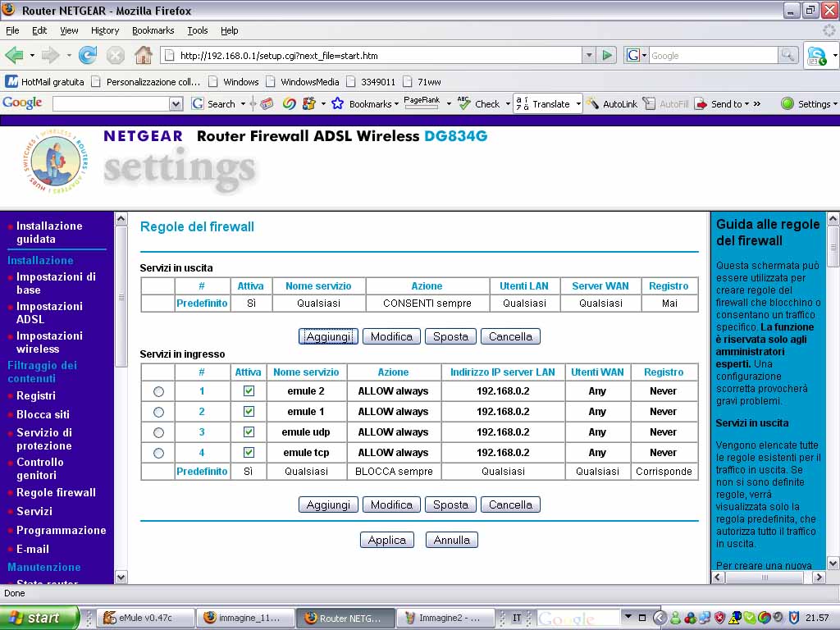Image resolution: width=840 pixels, height=630 pixels.
Task: Click Aggiungi under Servizi in uscita
Action: (x=328, y=336)
